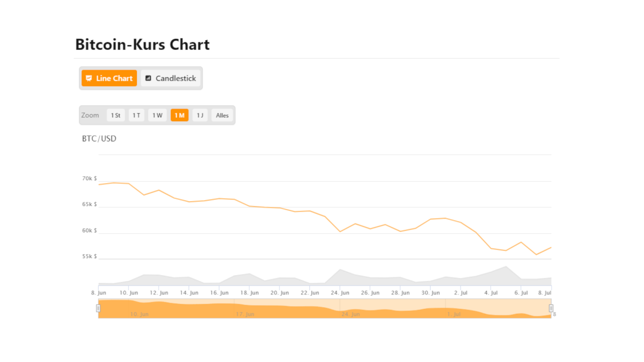
Task: Keep 1 M zoom range selected
Action: 179,115
